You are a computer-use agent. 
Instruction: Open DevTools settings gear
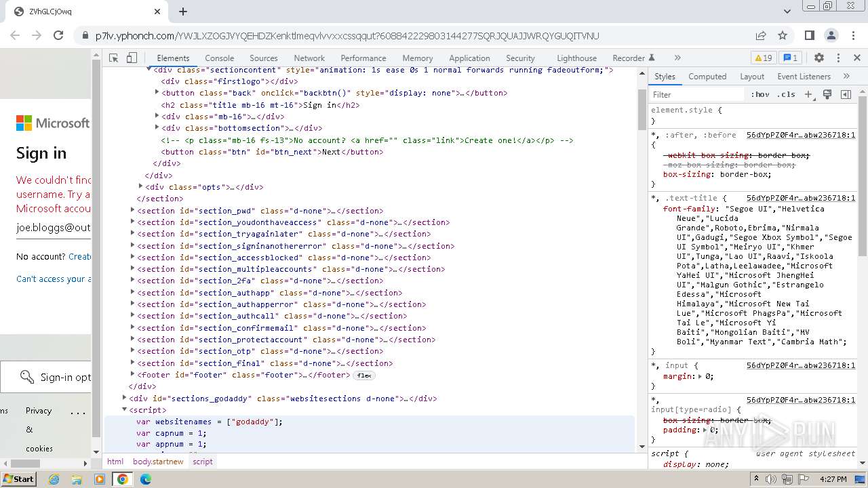pyautogui.click(x=819, y=58)
